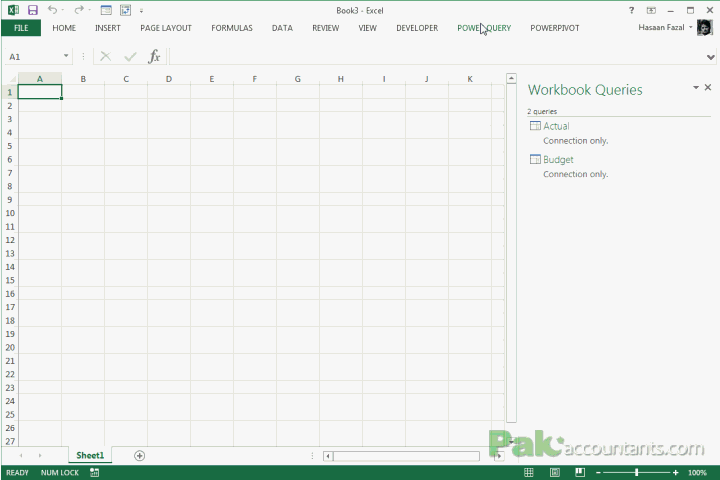The image size is (720, 480).
Task: Select row 10 header
Action: coord(10,213)
